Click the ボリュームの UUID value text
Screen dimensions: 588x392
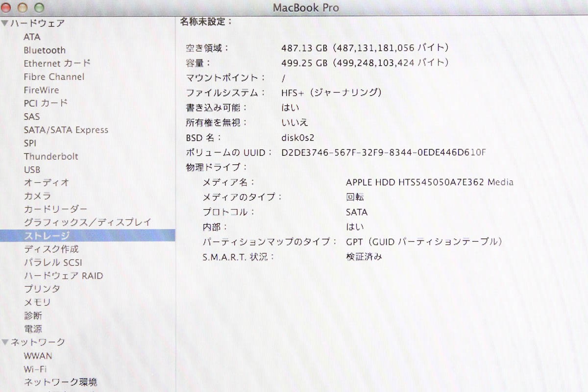tap(384, 152)
